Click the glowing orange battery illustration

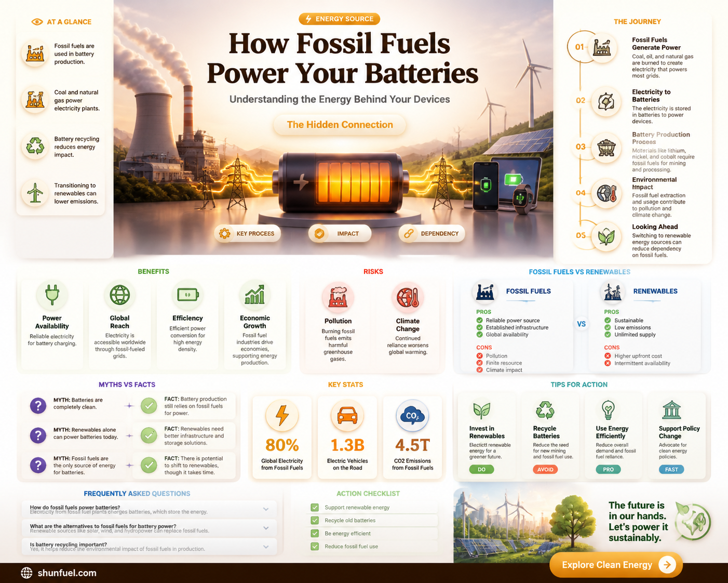coord(341,183)
